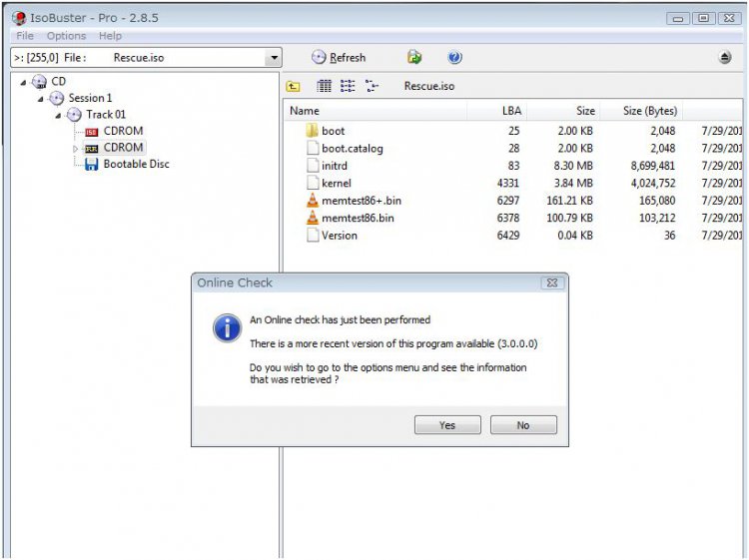Open the Help menu

(x=110, y=36)
